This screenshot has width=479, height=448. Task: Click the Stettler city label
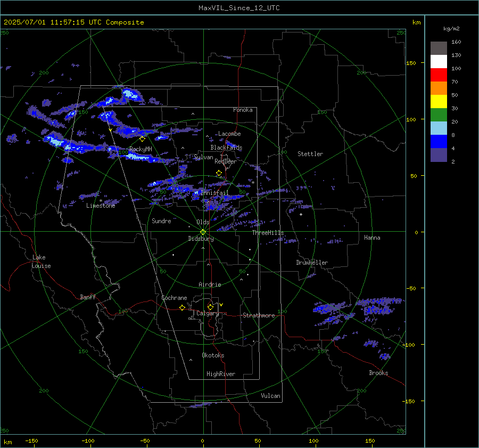coord(310,154)
